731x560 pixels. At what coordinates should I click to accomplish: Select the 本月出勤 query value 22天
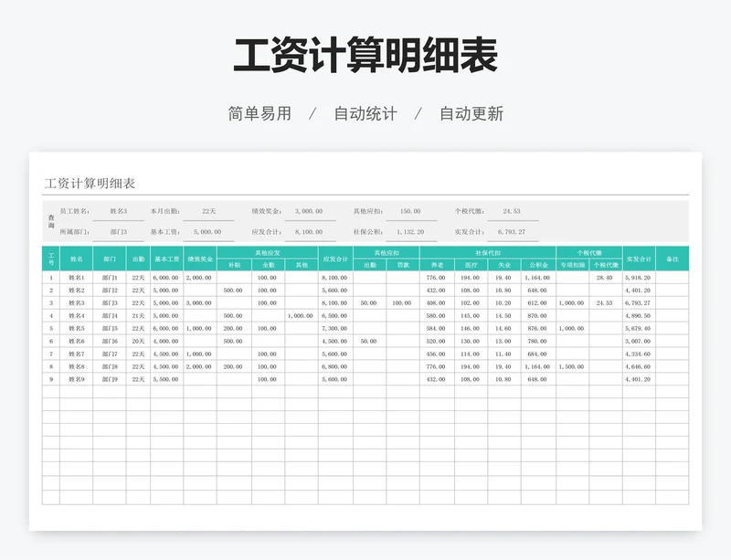coord(209,212)
